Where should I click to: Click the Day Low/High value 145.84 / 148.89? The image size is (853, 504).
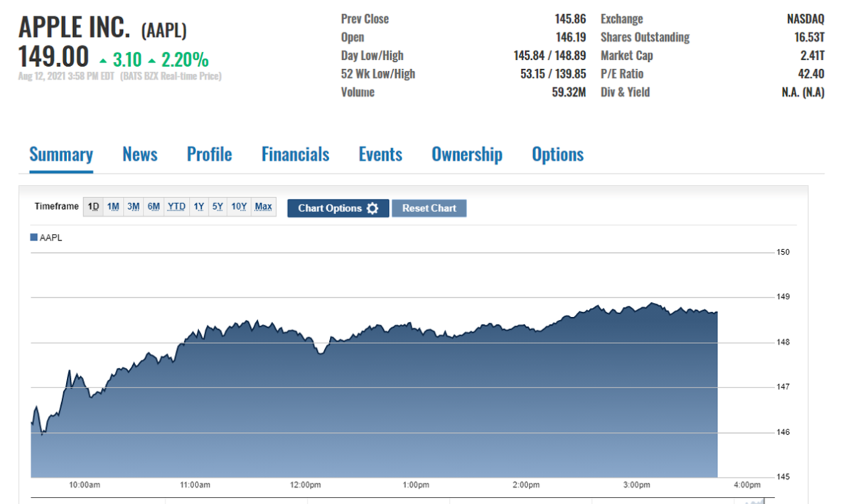[550, 55]
